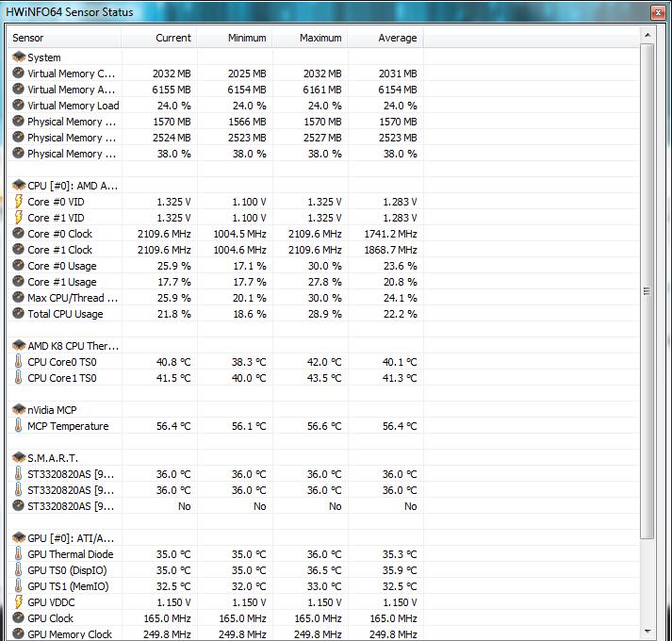The width and height of the screenshot is (672, 641).
Task: Click the thermometer icon for CPU Core1 TS0
Action: point(18,377)
